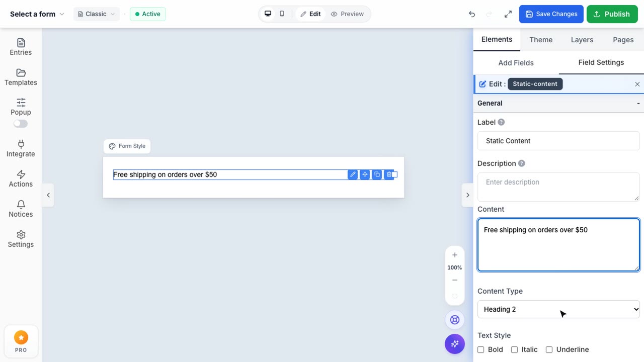Toggle the Popup switch
Screen dimensions: 644x362
(x=21, y=124)
